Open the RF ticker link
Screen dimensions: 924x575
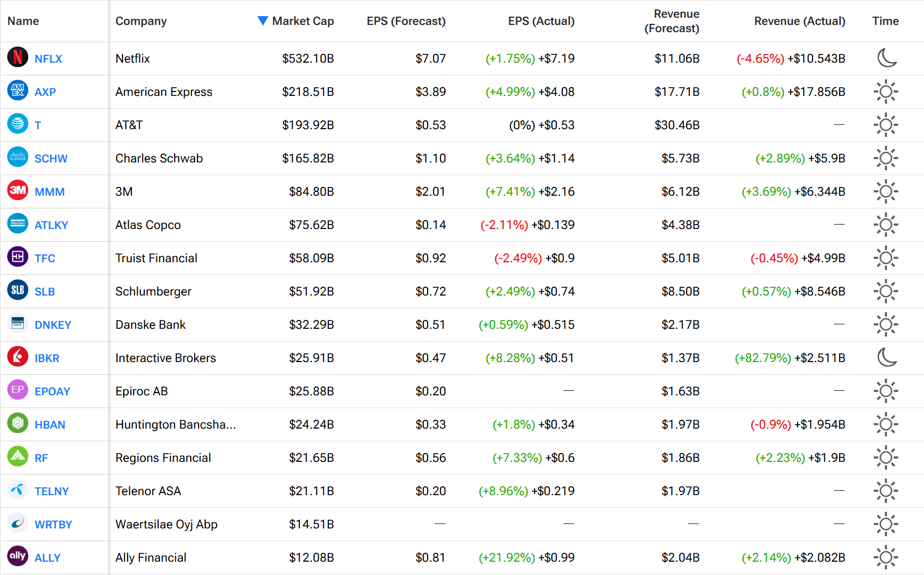pos(41,458)
